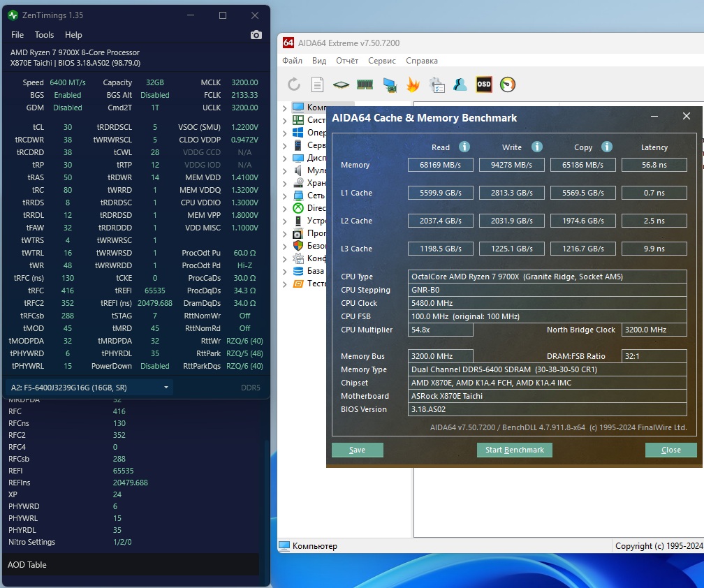Screen dimensions: 704x588
Task: Open the gear checklist report wizard icon
Action: tap(437, 84)
